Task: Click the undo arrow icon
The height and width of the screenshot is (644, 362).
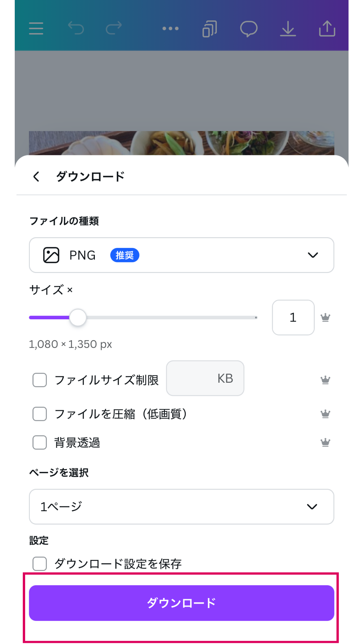Action: [x=76, y=28]
